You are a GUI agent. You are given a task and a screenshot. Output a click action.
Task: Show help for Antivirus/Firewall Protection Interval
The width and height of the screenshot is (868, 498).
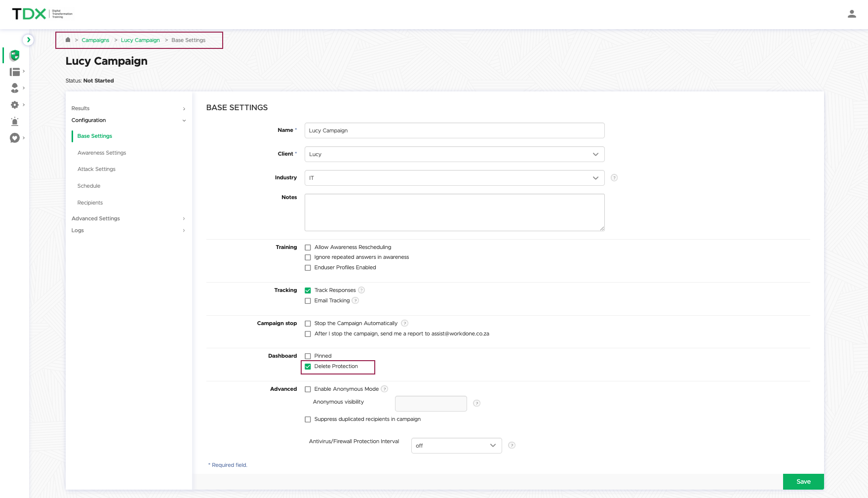tap(512, 445)
